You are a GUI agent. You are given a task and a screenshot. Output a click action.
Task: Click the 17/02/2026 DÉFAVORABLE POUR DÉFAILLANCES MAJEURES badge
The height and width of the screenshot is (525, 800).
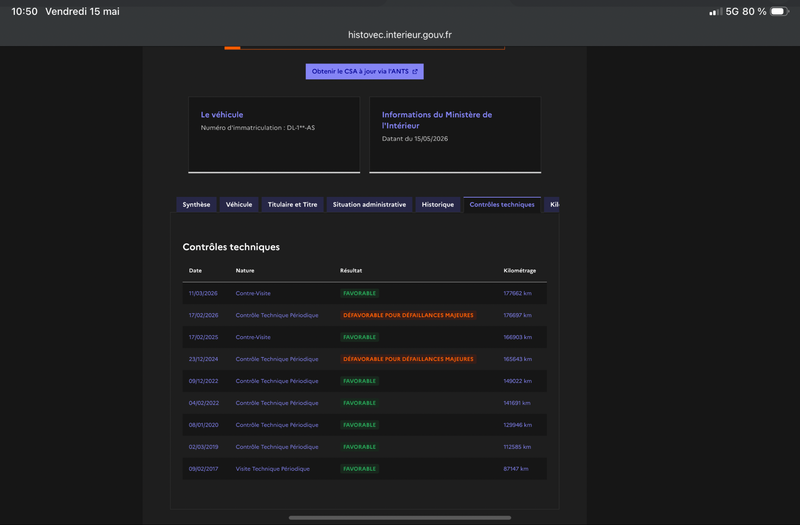click(x=408, y=315)
